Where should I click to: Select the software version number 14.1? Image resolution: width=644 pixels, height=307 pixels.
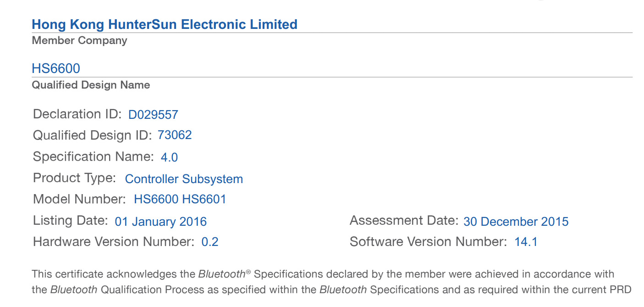point(526,242)
